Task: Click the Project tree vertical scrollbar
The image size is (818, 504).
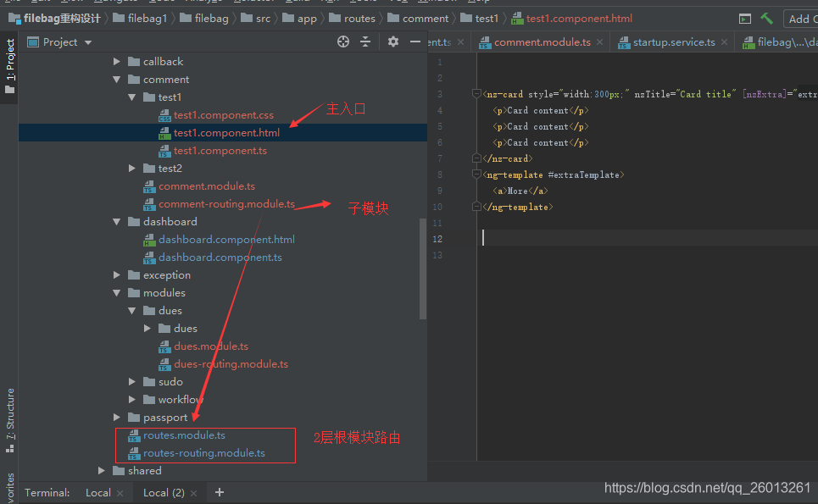Action: pyautogui.click(x=423, y=269)
